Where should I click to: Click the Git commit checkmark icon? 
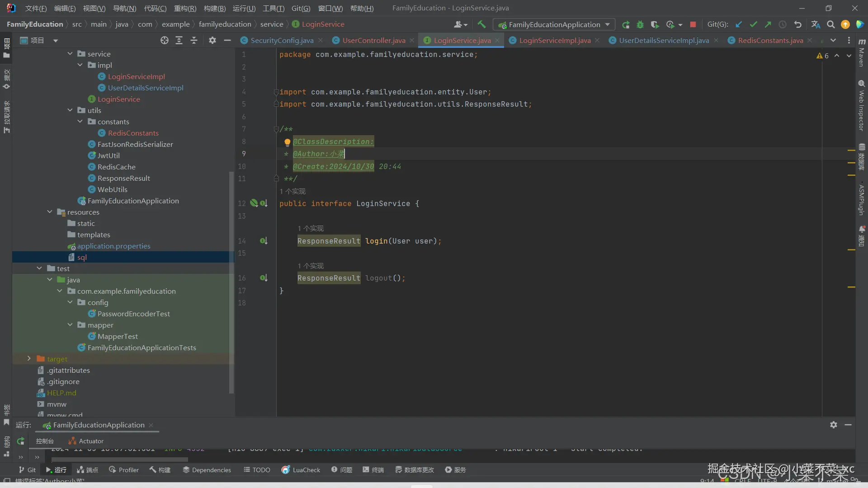tap(753, 25)
